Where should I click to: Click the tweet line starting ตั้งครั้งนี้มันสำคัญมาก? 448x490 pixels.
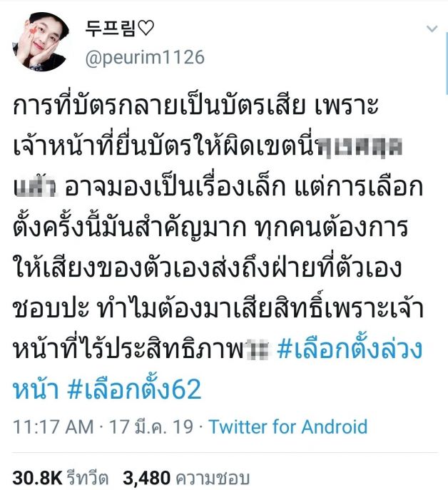pyautogui.click(x=210, y=228)
